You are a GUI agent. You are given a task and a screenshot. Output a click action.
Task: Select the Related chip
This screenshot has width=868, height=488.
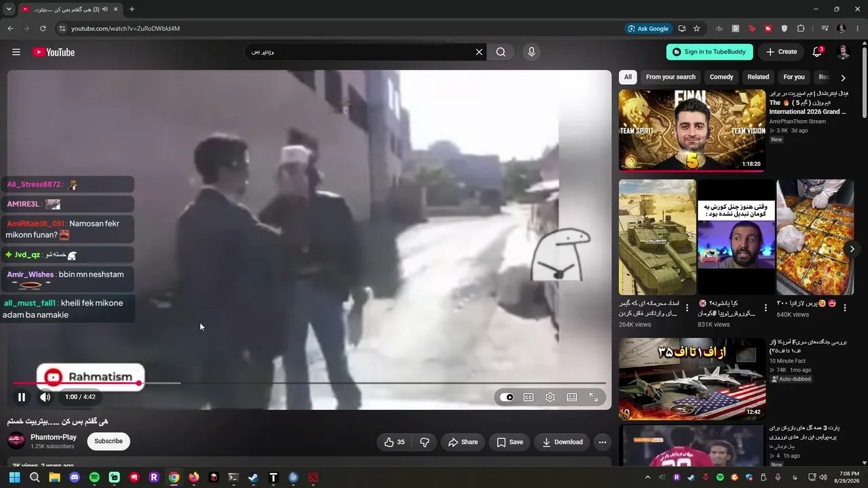(x=758, y=77)
